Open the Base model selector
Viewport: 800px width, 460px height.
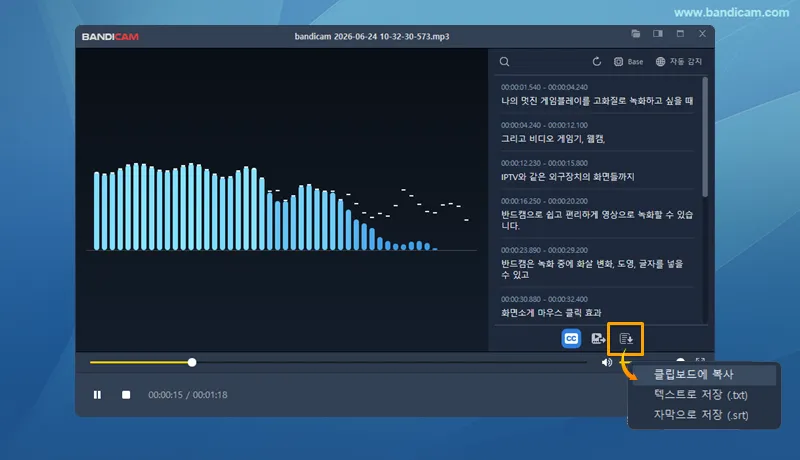pyautogui.click(x=628, y=62)
